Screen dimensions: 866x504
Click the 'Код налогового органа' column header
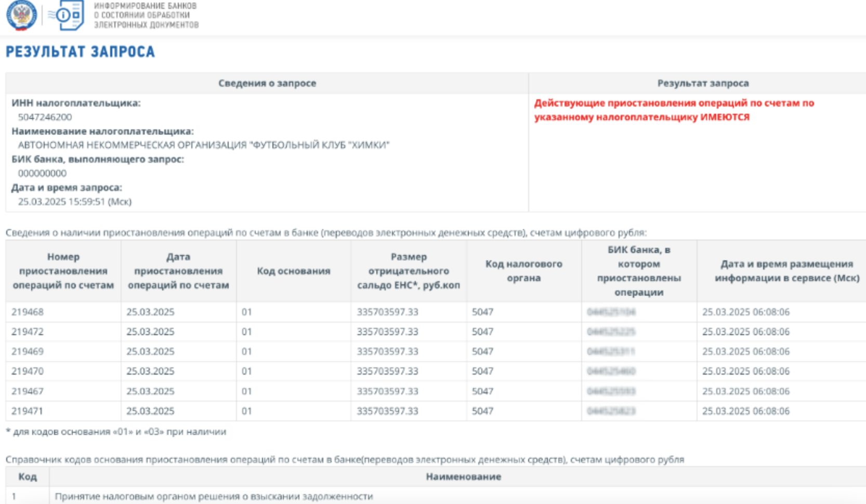coord(524,271)
